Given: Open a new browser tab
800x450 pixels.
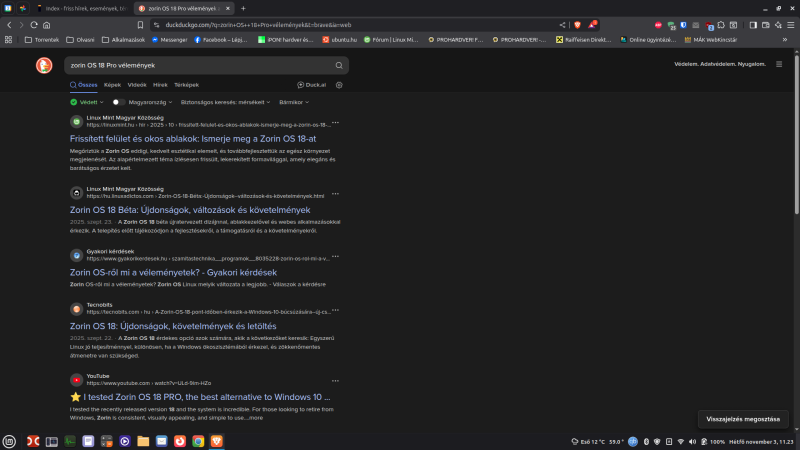Looking at the screenshot, I should 243,8.
